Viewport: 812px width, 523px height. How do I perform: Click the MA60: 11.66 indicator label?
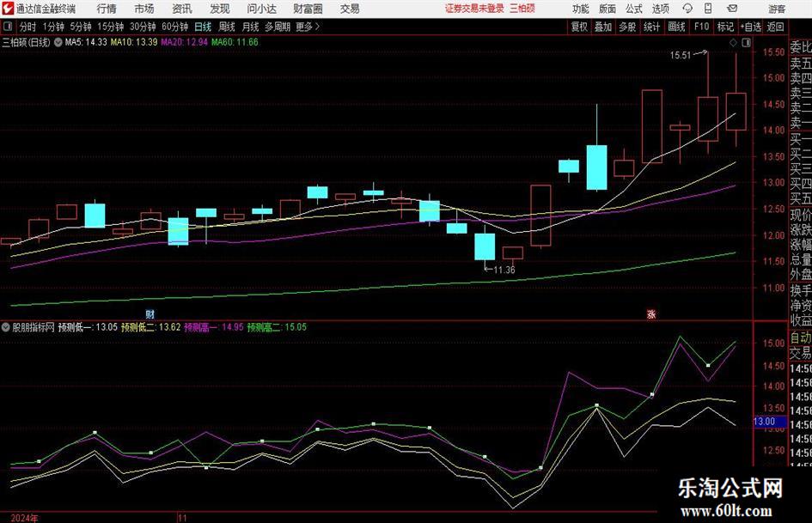235,42
